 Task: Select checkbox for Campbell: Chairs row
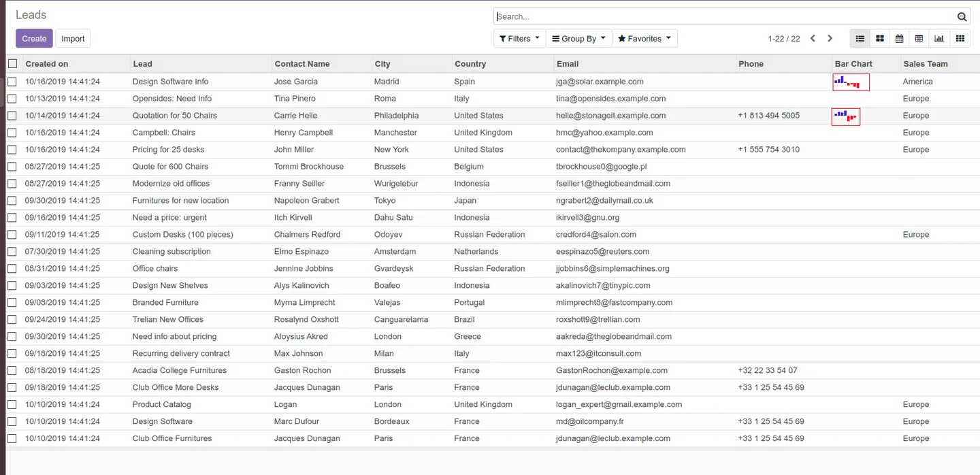(12, 133)
